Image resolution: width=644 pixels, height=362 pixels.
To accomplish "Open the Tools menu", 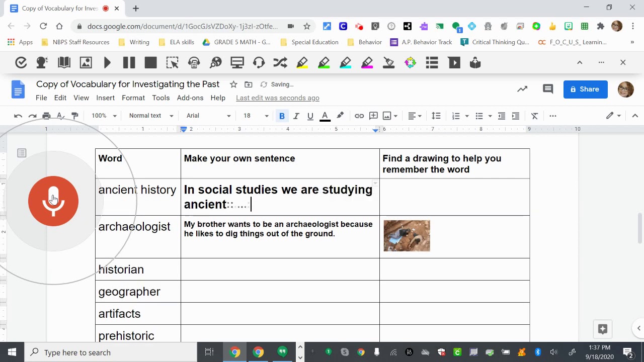I will (x=161, y=98).
